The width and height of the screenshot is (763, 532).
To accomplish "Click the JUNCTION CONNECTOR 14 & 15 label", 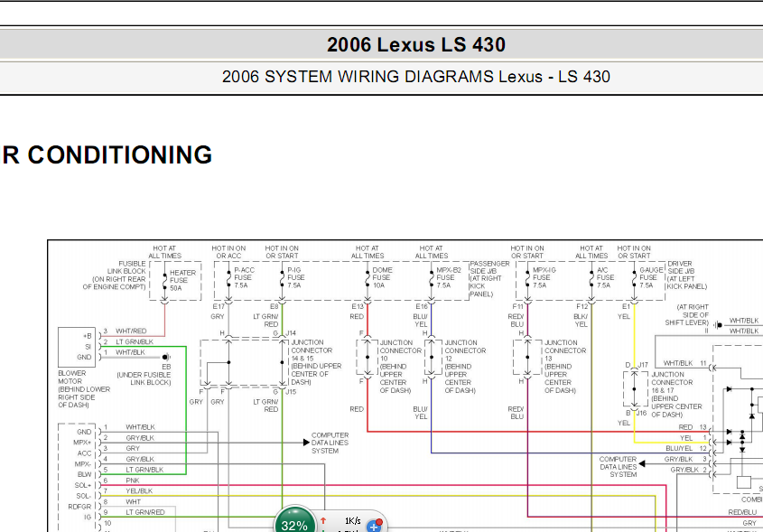I will (x=316, y=362).
